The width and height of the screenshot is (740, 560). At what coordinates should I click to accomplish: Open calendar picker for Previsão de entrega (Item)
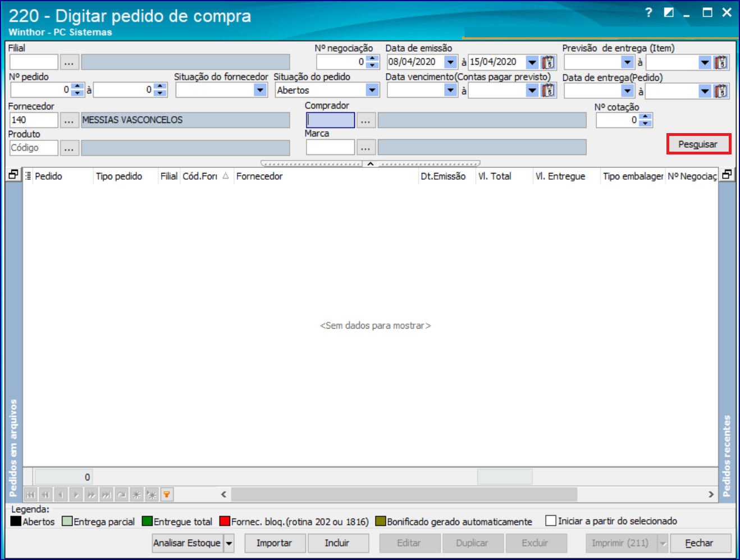(x=721, y=62)
